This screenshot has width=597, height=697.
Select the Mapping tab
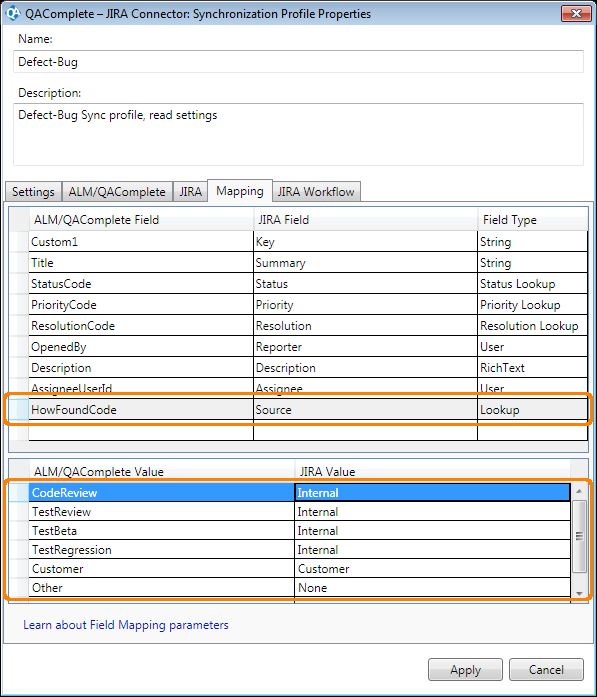pyautogui.click(x=240, y=191)
